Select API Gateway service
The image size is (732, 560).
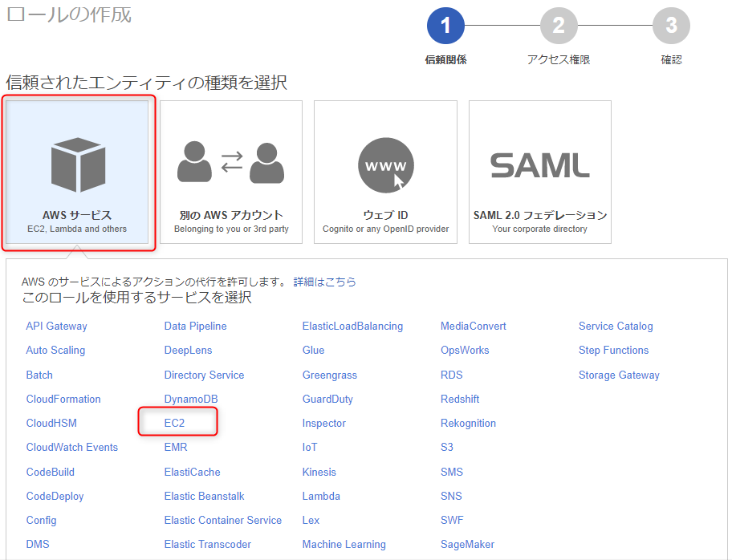(x=56, y=327)
